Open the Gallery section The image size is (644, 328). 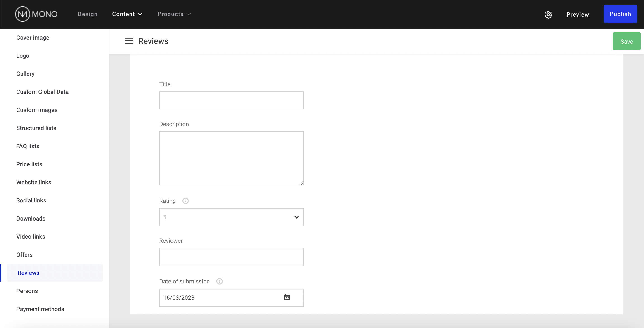tap(25, 74)
